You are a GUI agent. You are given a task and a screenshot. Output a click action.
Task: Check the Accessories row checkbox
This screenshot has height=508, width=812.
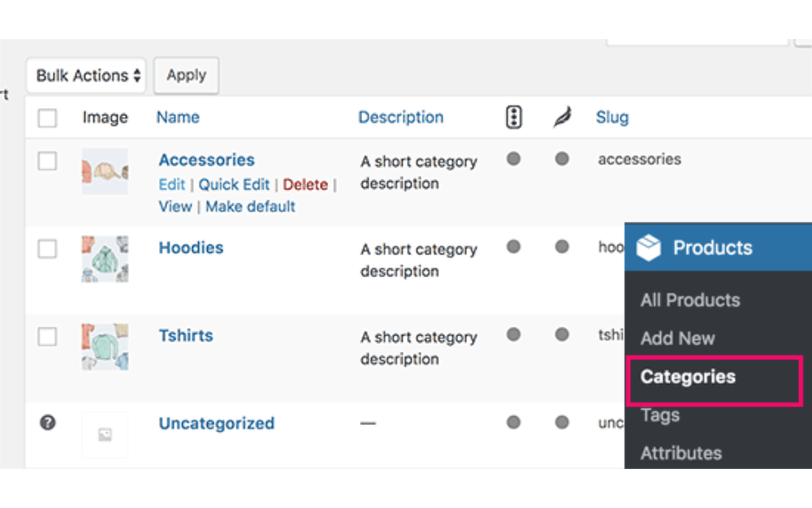(48, 161)
